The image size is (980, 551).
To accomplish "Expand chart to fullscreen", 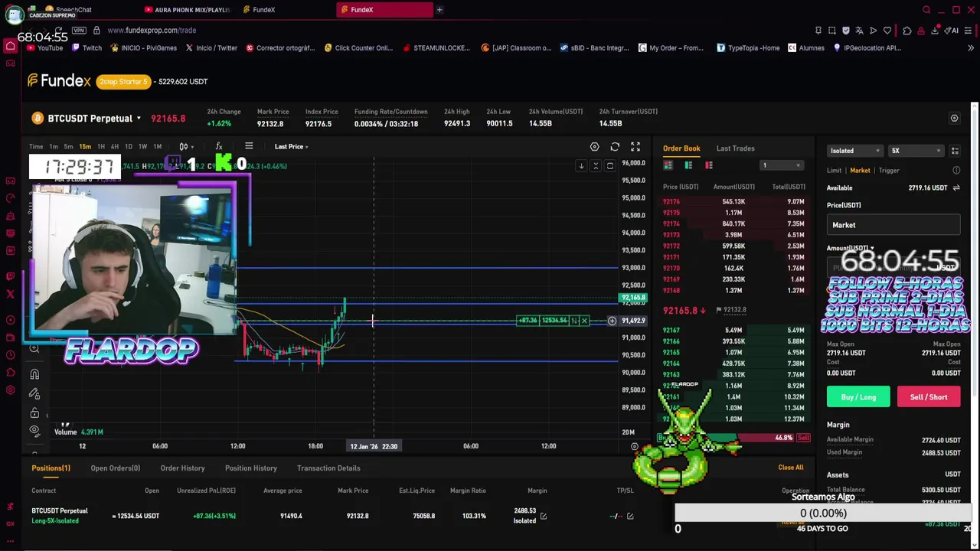I will tap(635, 147).
